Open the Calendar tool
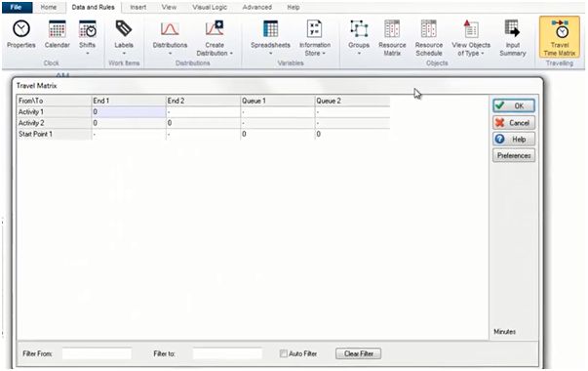The width and height of the screenshot is (588, 371). click(57, 29)
